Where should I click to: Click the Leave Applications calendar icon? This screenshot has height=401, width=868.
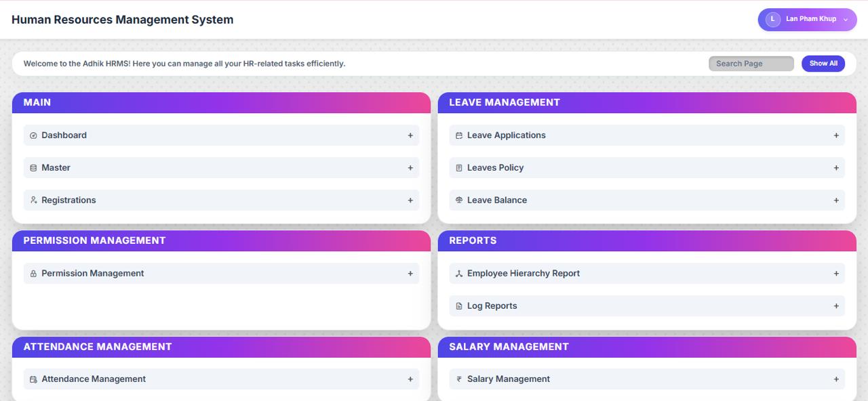[x=459, y=135]
